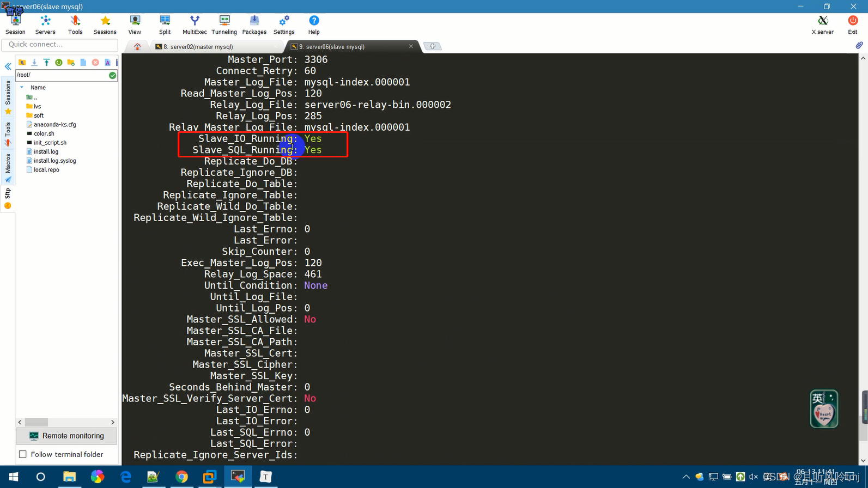The height and width of the screenshot is (488, 868).
Task: Switch to the Sessions side tab
Action: click(x=8, y=97)
